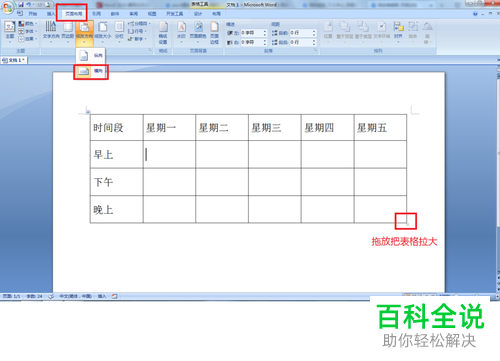Screen dimensions: 500x361
Task: Open Word Help icon
Action: tap(475, 14)
